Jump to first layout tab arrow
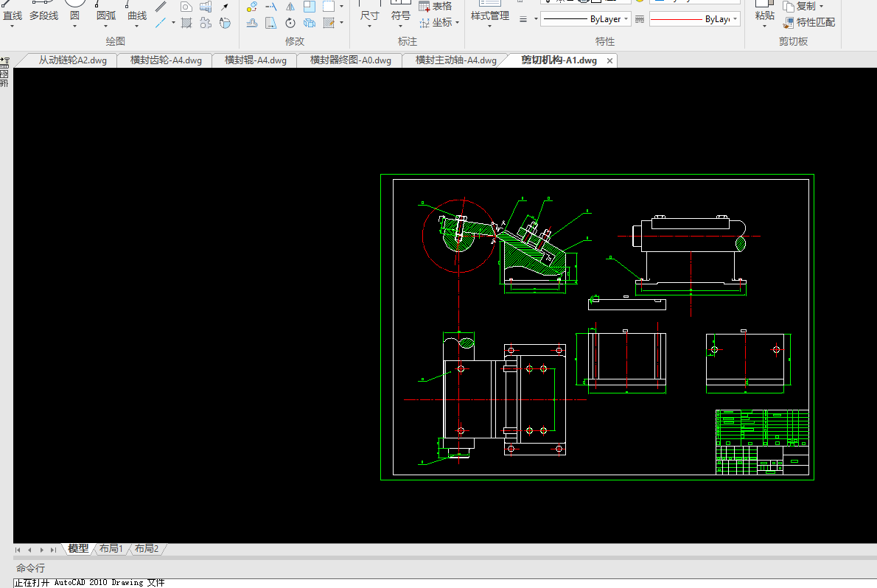Screen dimensions: 877x588 [x=18, y=550]
